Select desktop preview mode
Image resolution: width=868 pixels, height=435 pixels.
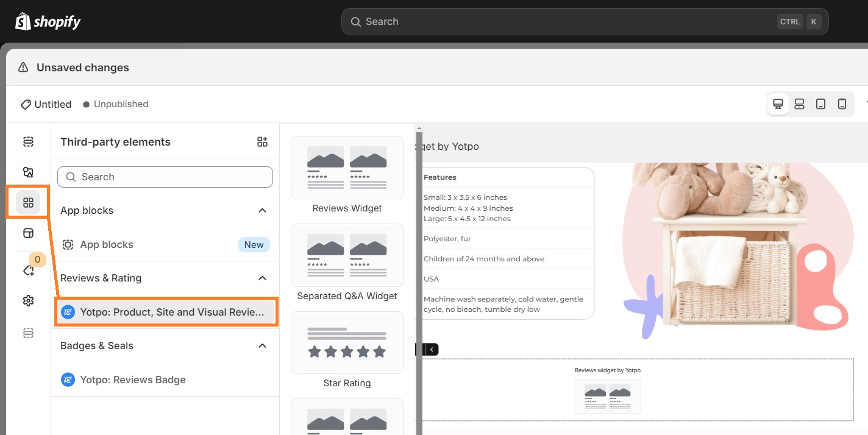778,104
